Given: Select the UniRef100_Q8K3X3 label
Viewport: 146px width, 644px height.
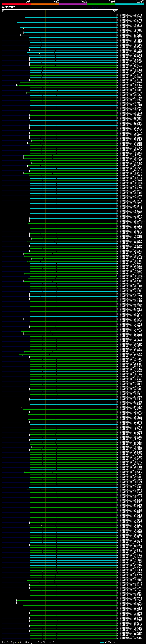Looking at the screenshot, I should click(131, 113).
